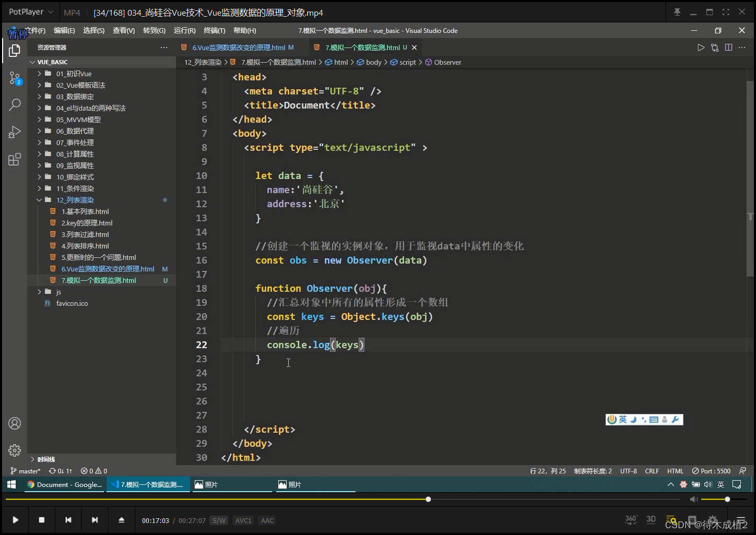Mute PotPlayer with the speaker icon
Screen dimensions: 756x535
pos(694,500)
